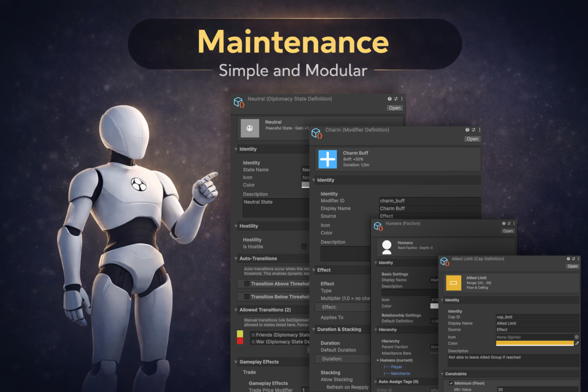Expand the Humans (current) hierarchy row
Viewport: 588px width, 392px height.
378,360
